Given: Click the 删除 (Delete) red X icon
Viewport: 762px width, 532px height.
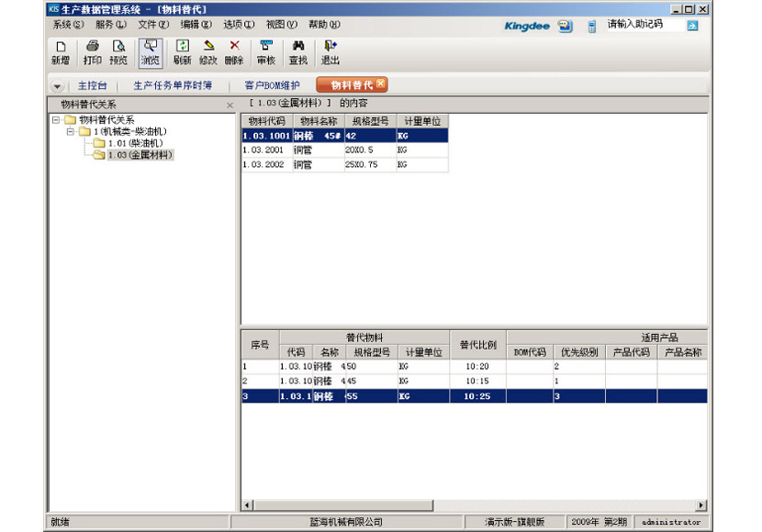Looking at the screenshot, I should pos(234,51).
